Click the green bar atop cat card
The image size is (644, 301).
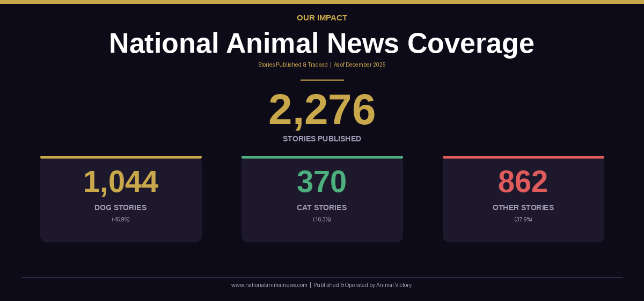point(322,157)
